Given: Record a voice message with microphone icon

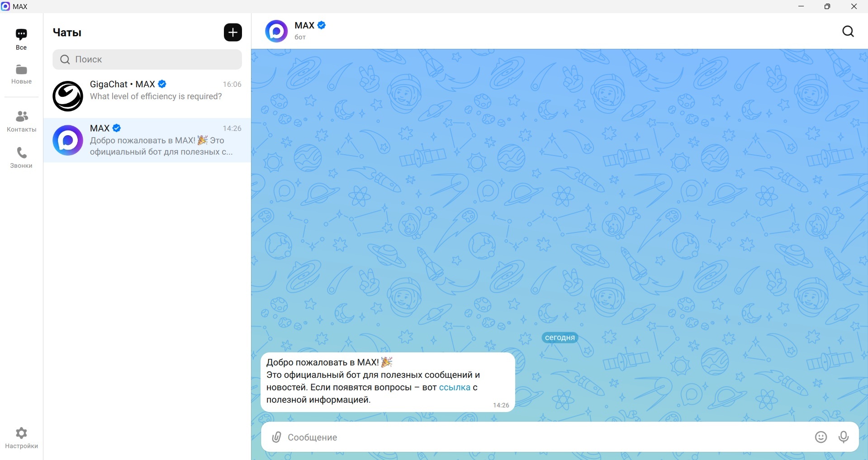Looking at the screenshot, I should [844, 437].
